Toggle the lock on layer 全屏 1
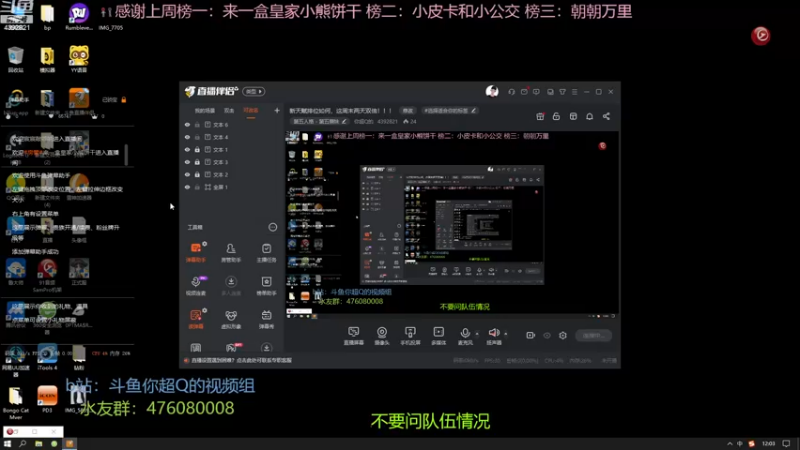 (x=197, y=187)
